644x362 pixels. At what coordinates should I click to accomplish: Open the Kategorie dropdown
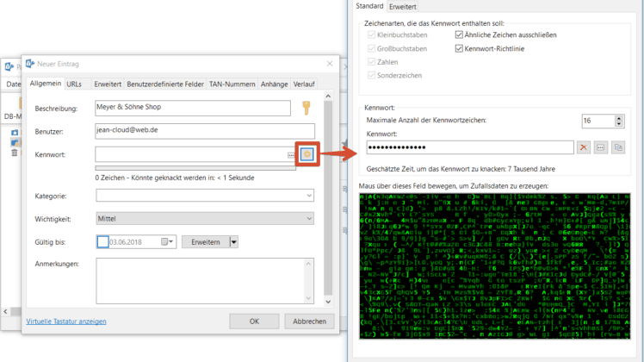(309, 196)
